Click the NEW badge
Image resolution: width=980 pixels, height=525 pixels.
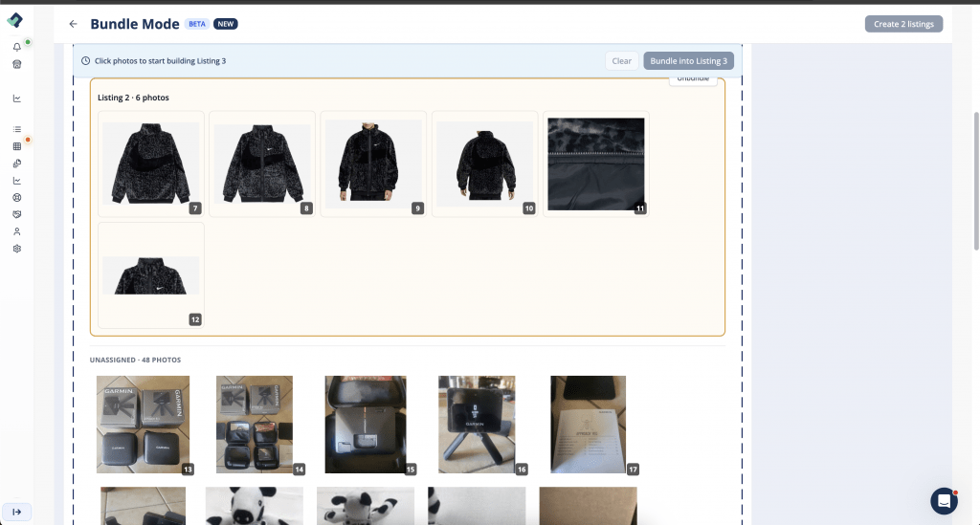[226, 24]
